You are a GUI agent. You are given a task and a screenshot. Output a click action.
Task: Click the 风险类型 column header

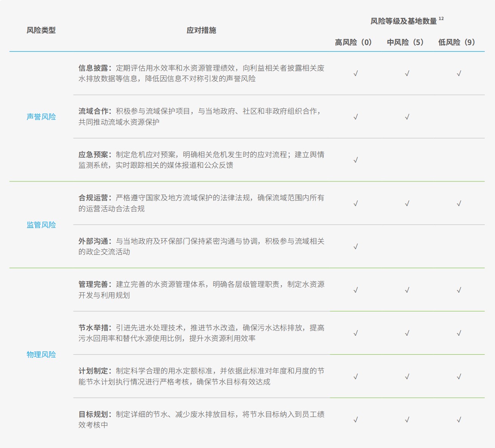click(41, 30)
